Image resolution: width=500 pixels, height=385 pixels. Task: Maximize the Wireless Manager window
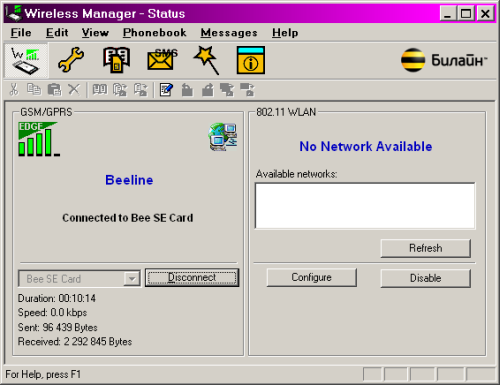coord(466,14)
